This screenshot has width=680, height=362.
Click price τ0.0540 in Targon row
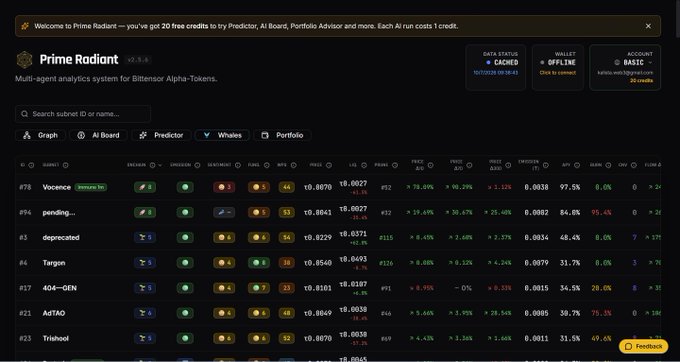coord(318,263)
